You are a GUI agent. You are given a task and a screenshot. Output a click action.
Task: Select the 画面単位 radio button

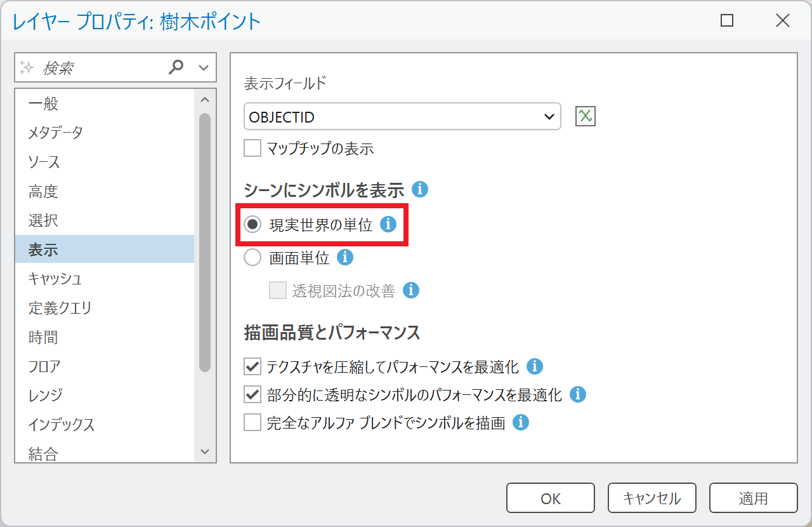pyautogui.click(x=252, y=257)
